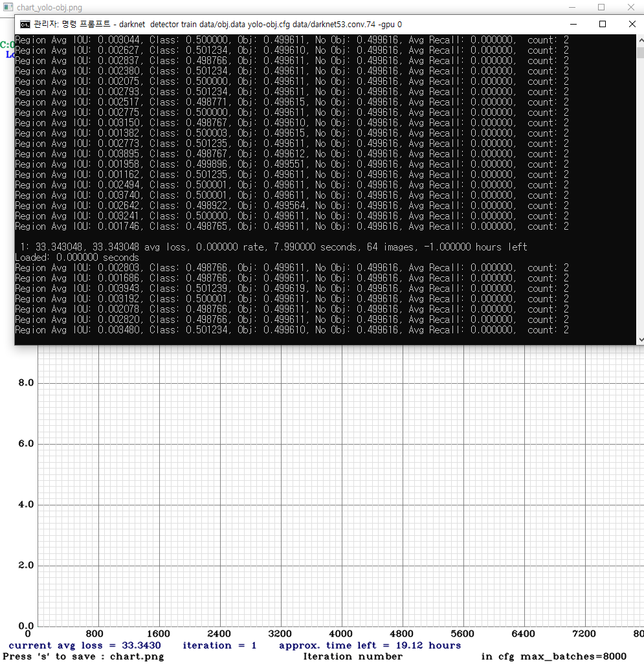Click the 8.0 y-axis label
The width and height of the screenshot is (644, 664).
point(26,383)
